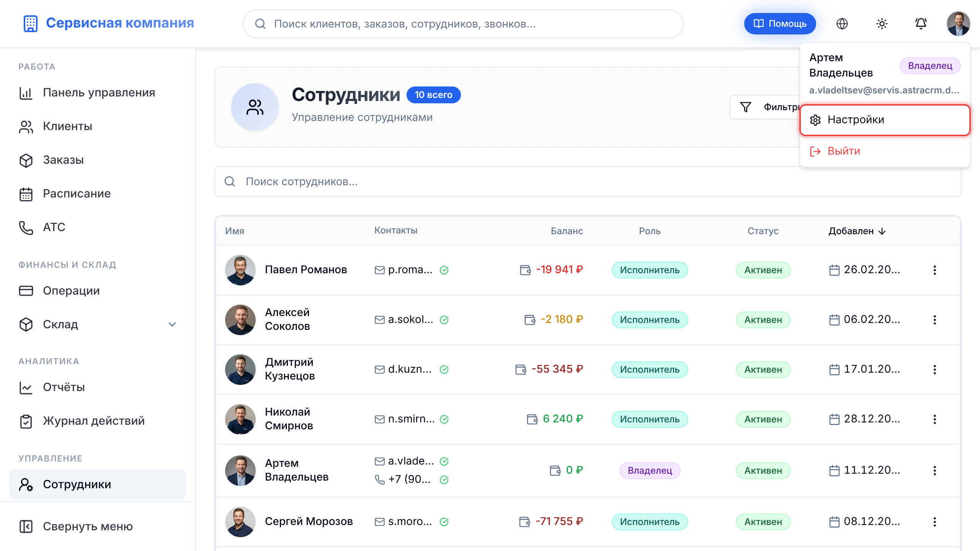Viewport: 980px width, 551px height.
Task: Open row menu for Артем Владельцев
Action: [x=934, y=471]
